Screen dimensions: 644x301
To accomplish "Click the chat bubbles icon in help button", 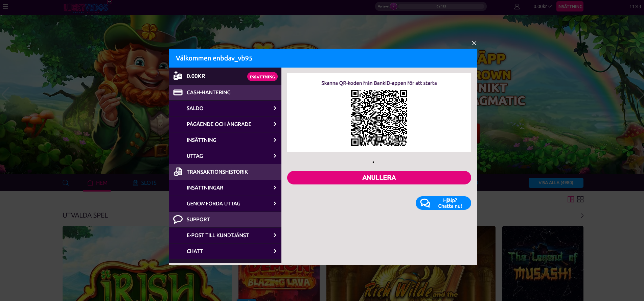I will click(x=425, y=203).
